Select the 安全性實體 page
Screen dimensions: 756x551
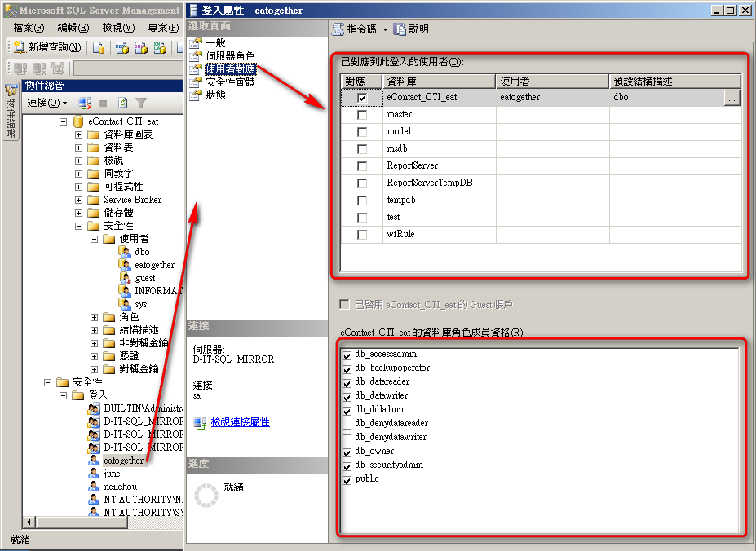tap(230, 82)
